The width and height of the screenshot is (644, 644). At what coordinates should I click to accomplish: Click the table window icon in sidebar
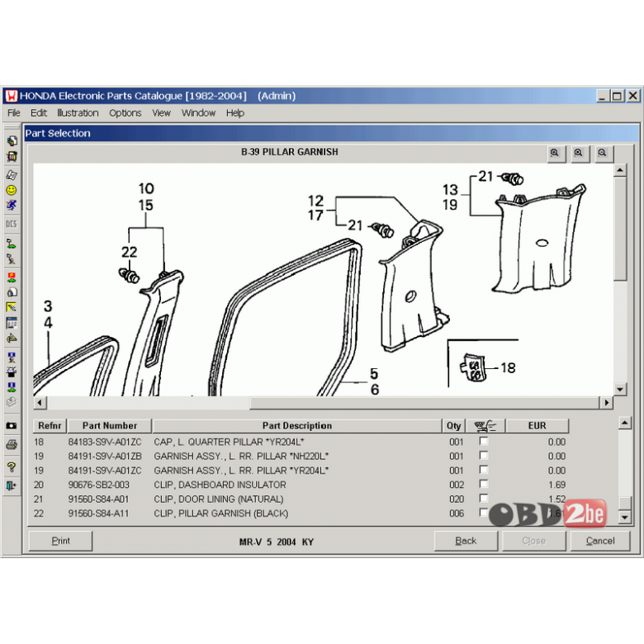point(12,323)
